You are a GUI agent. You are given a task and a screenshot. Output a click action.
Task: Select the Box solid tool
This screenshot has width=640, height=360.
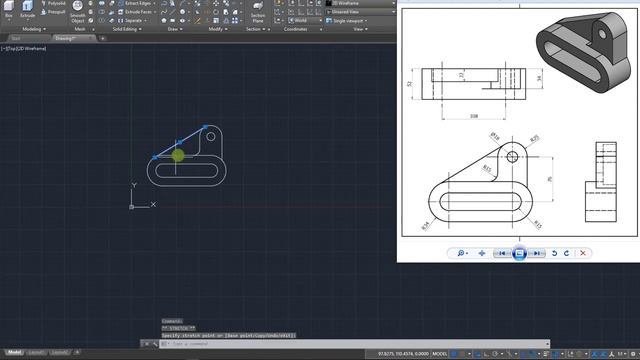click(9, 9)
